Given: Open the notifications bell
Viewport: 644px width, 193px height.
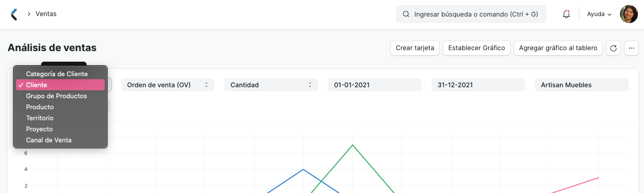Looking at the screenshot, I should (x=566, y=14).
